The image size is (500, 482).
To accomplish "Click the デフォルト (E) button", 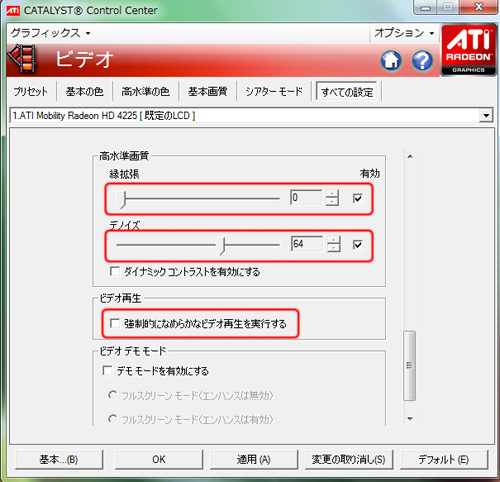I will [x=444, y=460].
